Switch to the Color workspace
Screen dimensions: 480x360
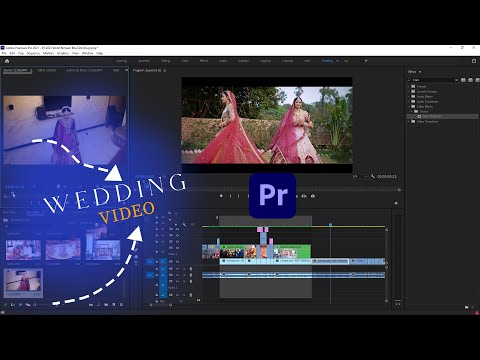[185, 61]
